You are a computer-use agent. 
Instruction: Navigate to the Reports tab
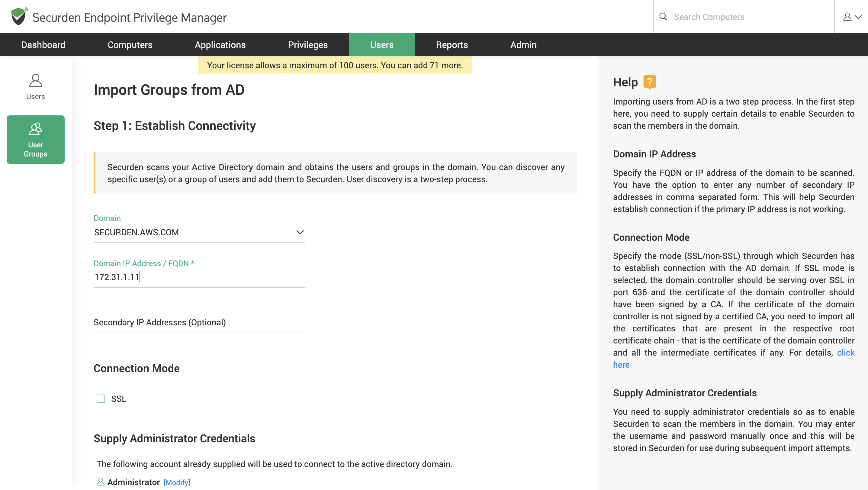(x=452, y=44)
